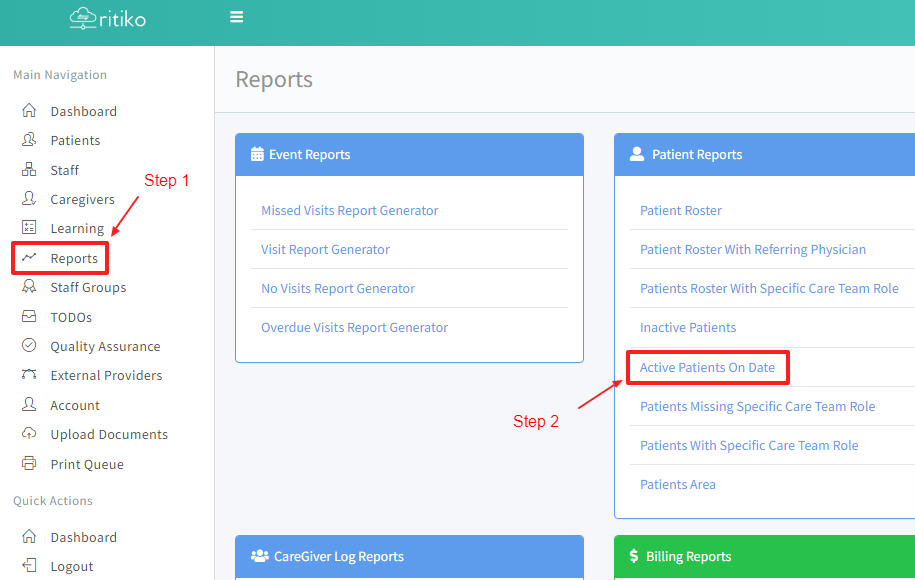Click the ritiko logo in header
915x580 pixels.
coord(108,18)
